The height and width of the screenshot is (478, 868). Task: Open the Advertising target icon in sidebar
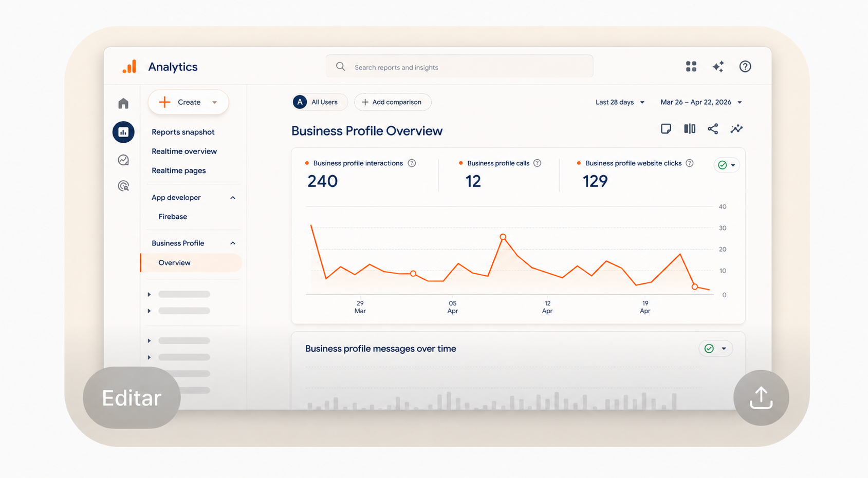(123, 186)
